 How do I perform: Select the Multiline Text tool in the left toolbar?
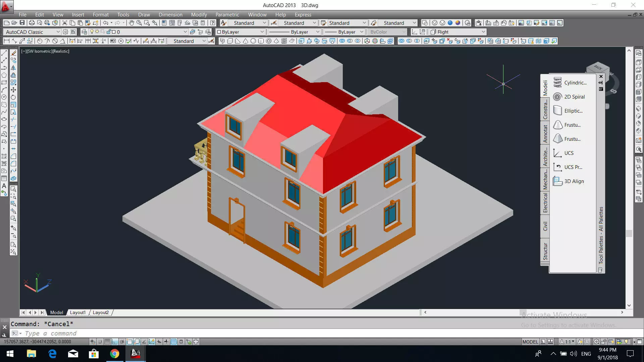(x=4, y=186)
